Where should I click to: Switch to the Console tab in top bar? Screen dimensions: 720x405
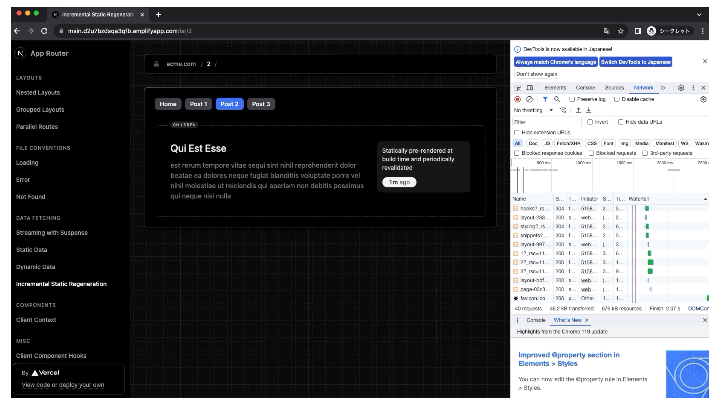585,88
